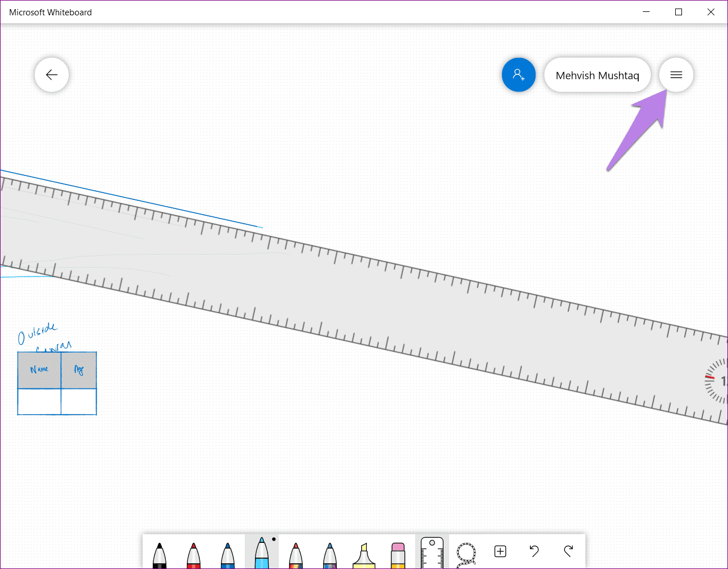The width and height of the screenshot is (728, 569).
Task: Select the light blue pen
Action: click(261, 552)
